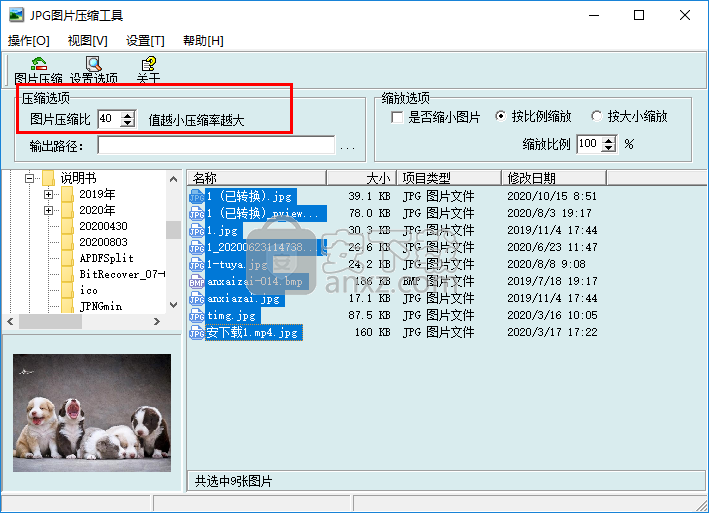Screen dimensions: 709x513
Task: Enable the 是否缩小图片 checkbox
Action: [397, 118]
